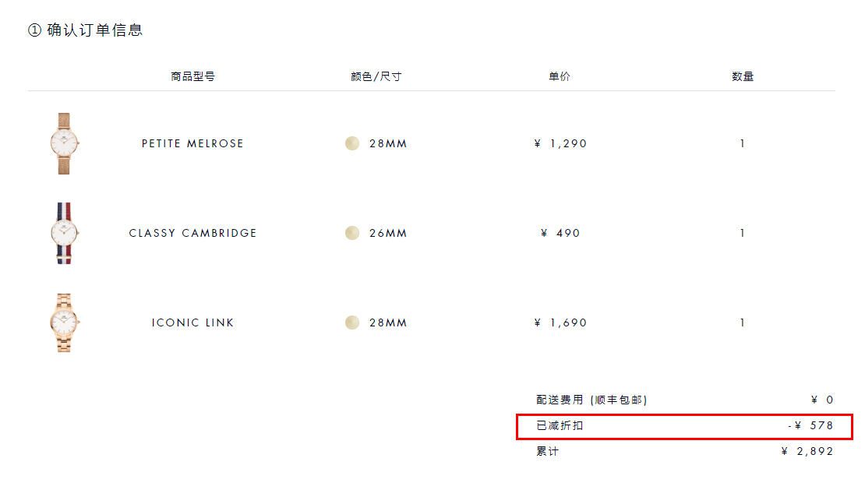
Task: Click the 颜色/尺寸 column header
Action: (x=376, y=76)
